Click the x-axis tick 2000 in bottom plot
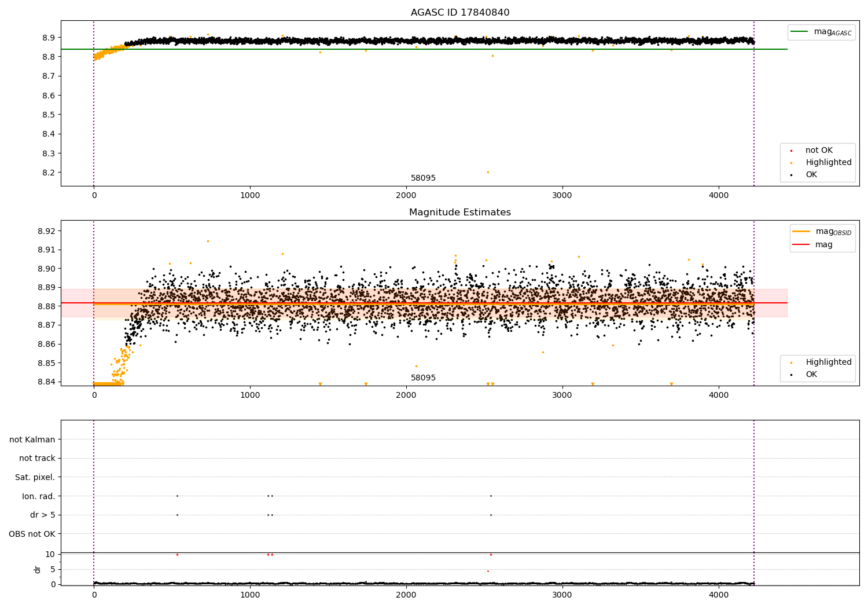 [406, 595]
